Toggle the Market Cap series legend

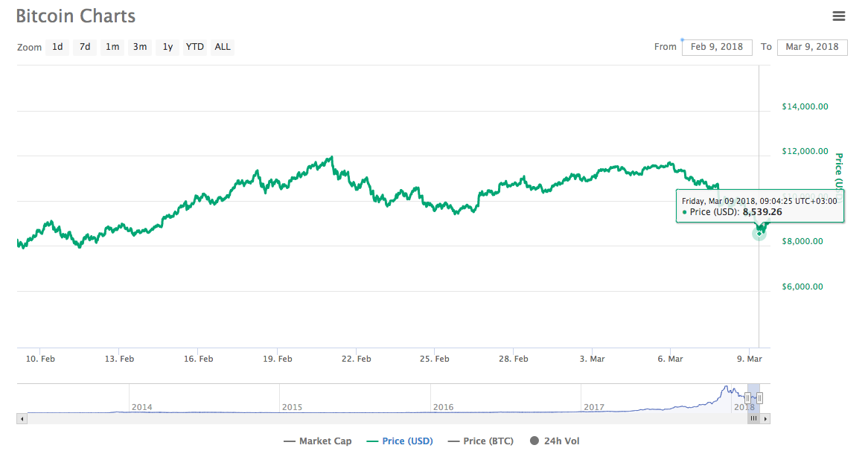click(318, 441)
